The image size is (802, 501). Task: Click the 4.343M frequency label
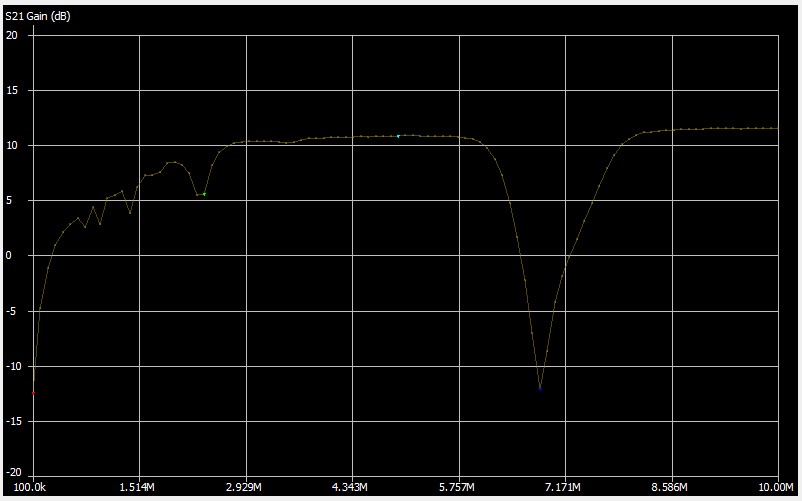[350, 487]
